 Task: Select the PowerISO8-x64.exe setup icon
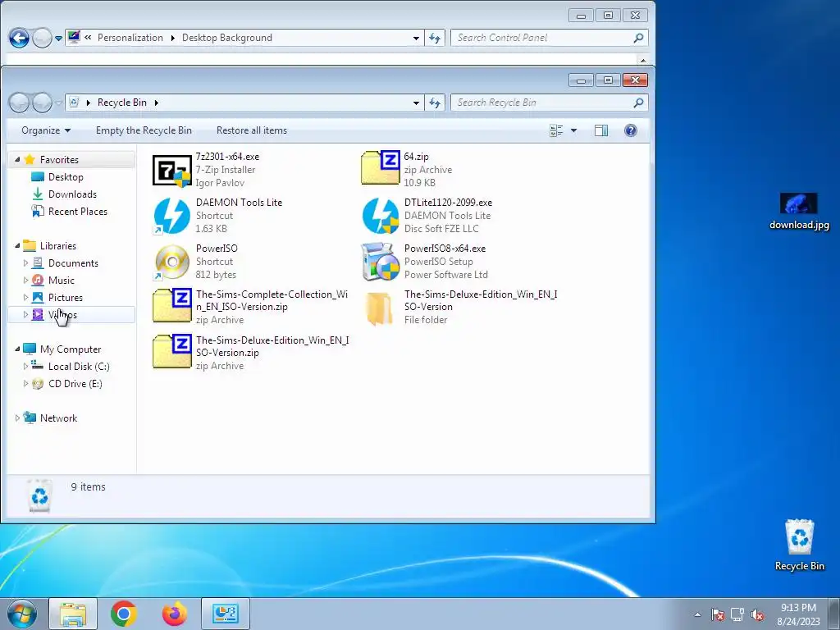(381, 262)
